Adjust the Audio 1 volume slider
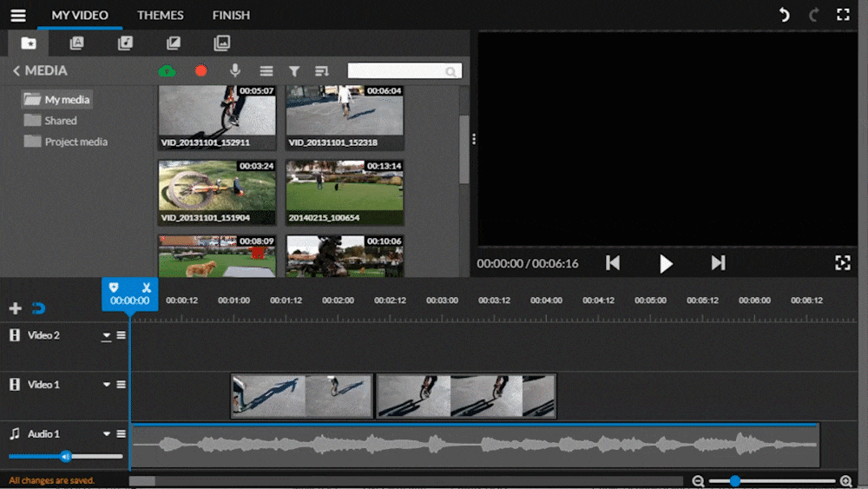 point(65,456)
